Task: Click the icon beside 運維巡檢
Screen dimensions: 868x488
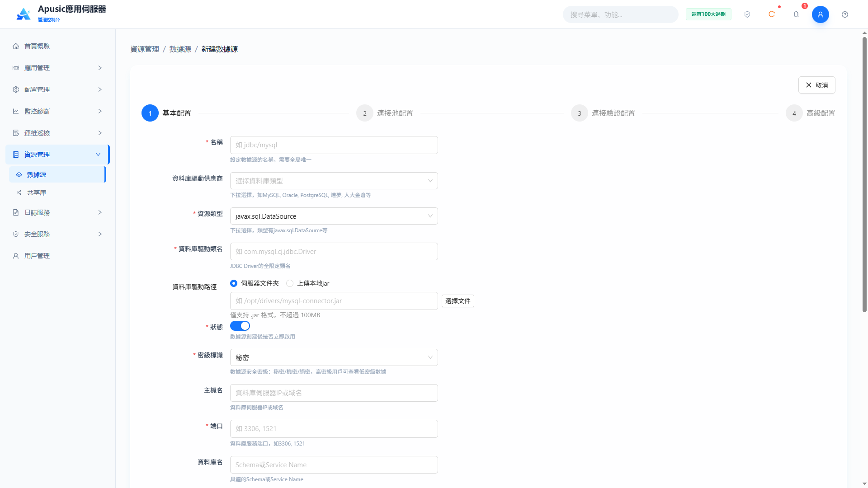Action: pos(16,133)
